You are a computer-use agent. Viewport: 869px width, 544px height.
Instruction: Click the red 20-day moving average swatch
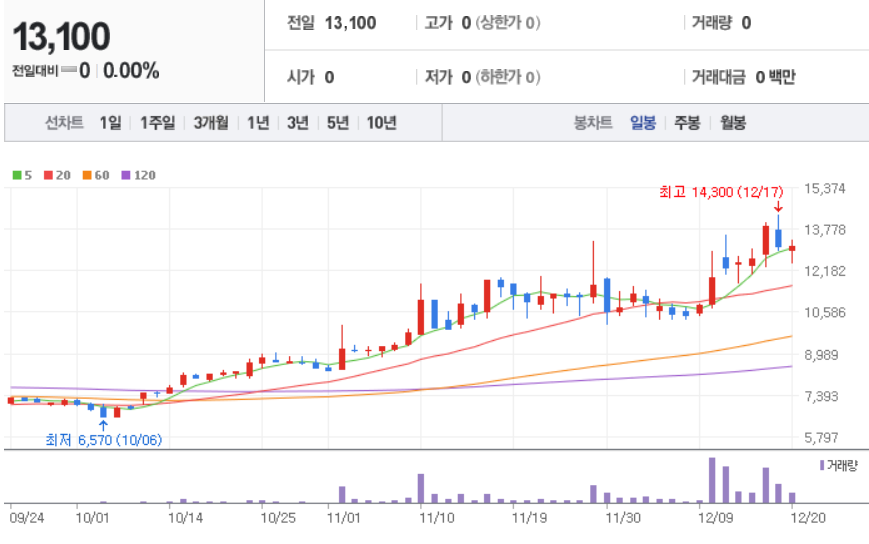click(48, 175)
